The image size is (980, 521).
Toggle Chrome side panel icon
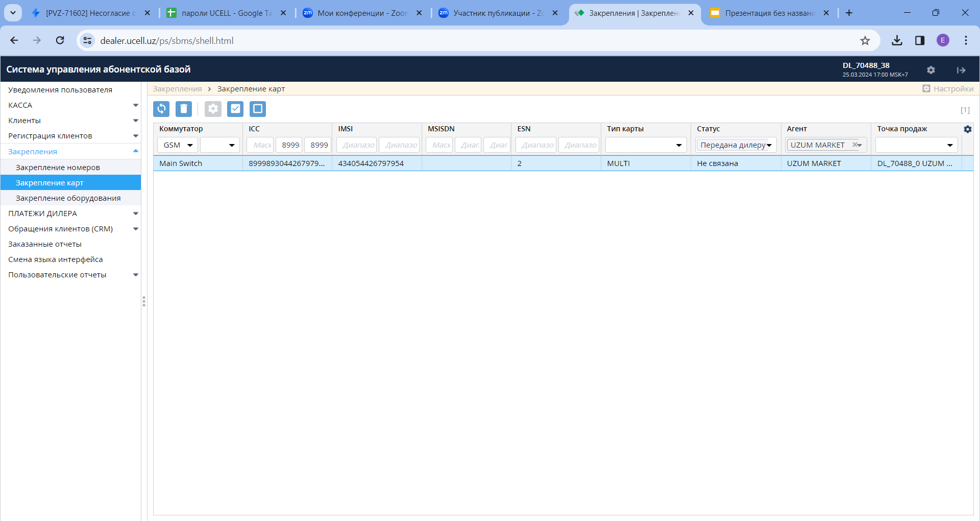tap(920, 41)
